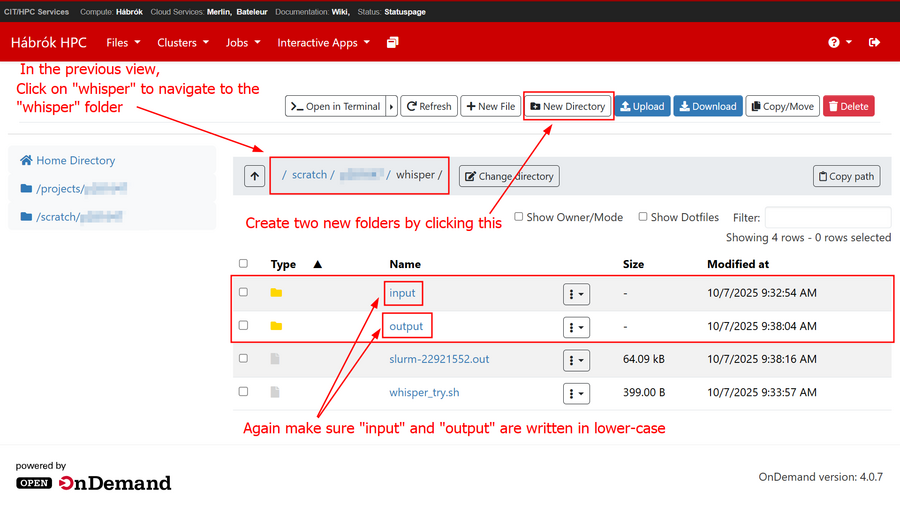The image size is (900, 507).
Task: Open the help question mark menu
Action: coord(839,43)
